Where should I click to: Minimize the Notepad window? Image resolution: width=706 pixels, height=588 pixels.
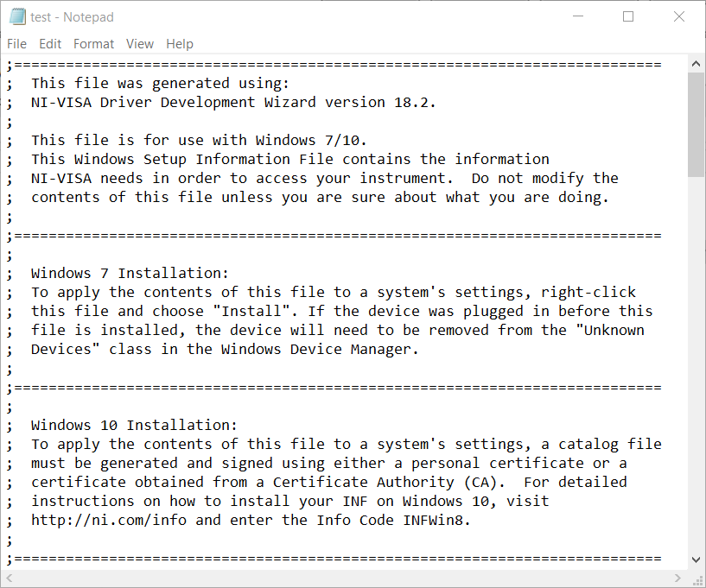click(580, 17)
